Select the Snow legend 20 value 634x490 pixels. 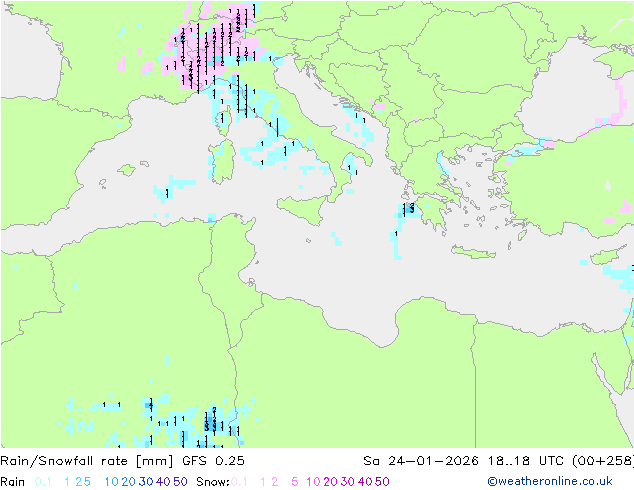click(x=330, y=482)
